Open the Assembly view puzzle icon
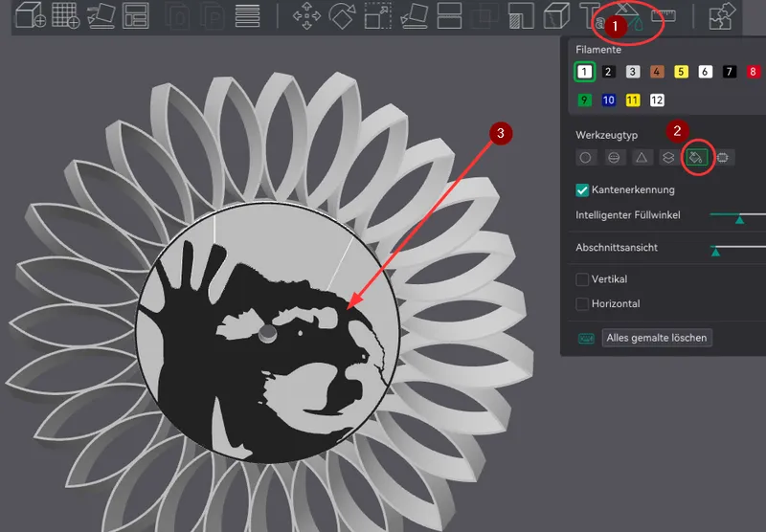Viewport: 766px width, 532px height. [723, 15]
